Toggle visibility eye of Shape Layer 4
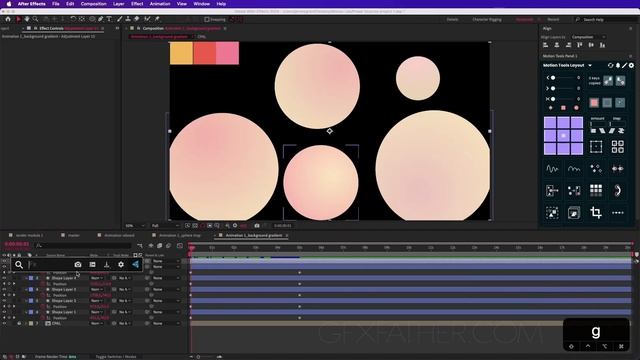The height and width of the screenshot is (360, 640). [x=4, y=278]
